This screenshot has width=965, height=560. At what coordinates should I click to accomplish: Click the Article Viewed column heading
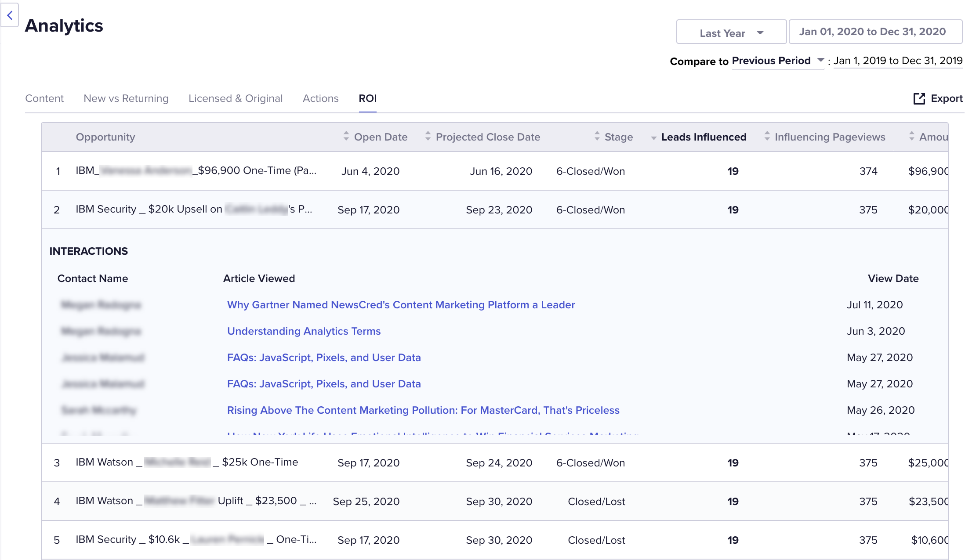(x=259, y=278)
